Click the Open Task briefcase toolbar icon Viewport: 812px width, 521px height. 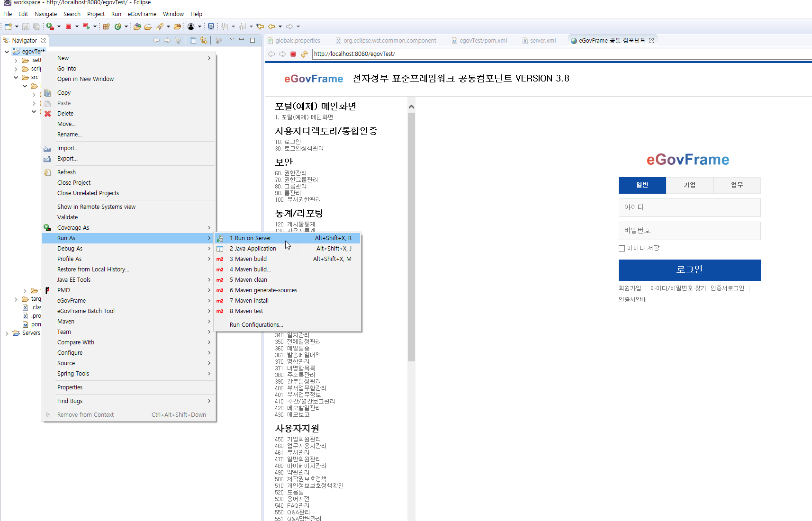[x=148, y=27]
